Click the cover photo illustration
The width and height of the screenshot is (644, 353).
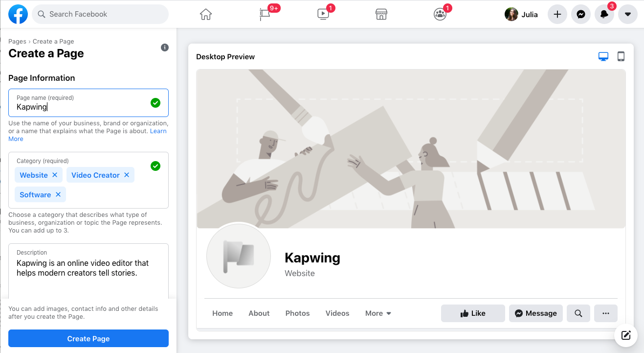411,149
